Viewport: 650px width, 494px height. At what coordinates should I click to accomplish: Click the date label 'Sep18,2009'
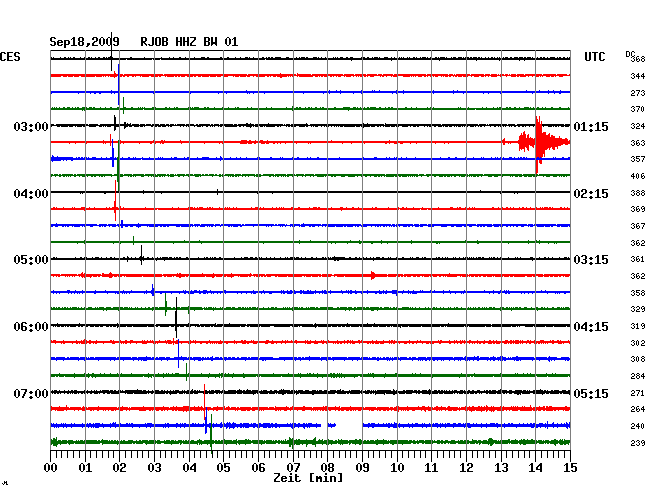click(84, 42)
